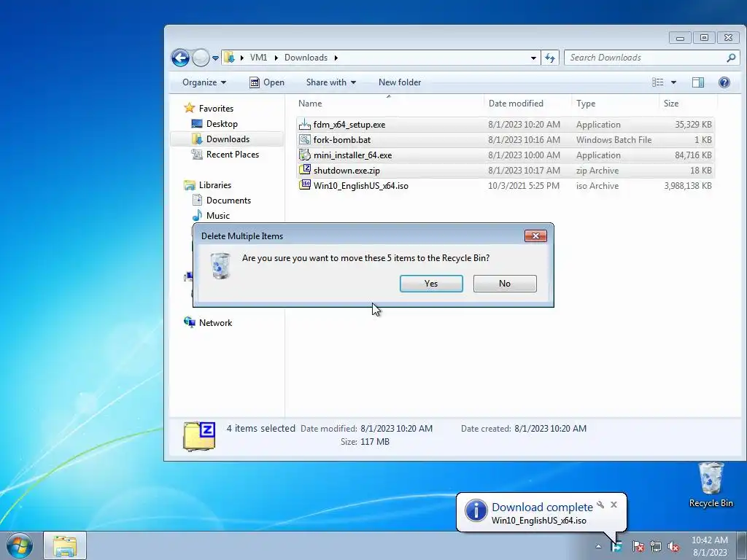The width and height of the screenshot is (747, 560).
Task: Open Desktop in the navigation pane
Action: click(x=222, y=124)
